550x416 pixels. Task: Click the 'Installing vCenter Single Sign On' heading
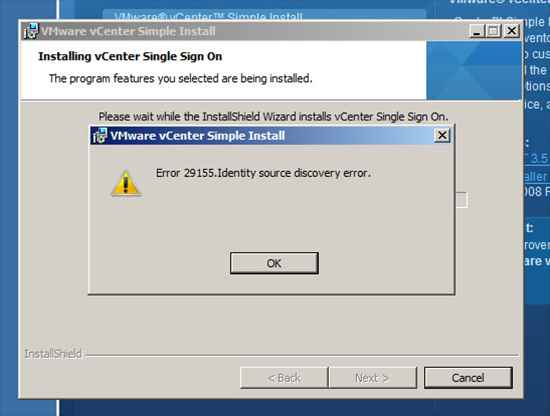coord(130,56)
